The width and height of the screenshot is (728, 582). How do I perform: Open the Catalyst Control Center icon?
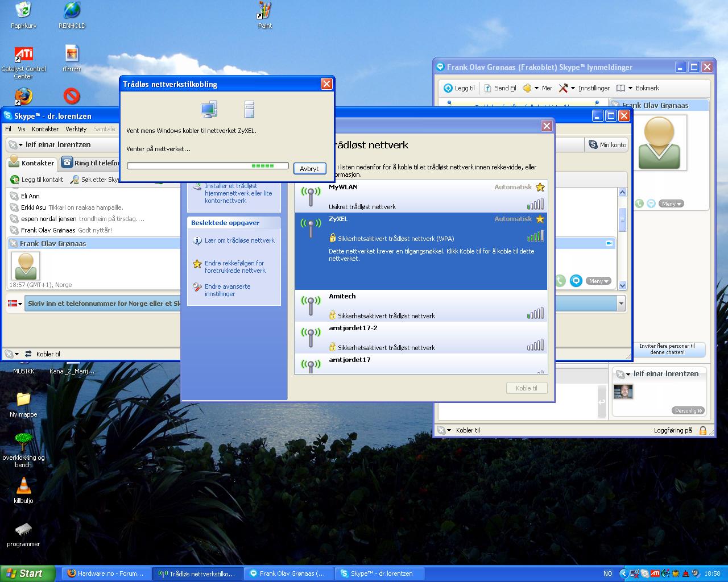[x=23, y=63]
